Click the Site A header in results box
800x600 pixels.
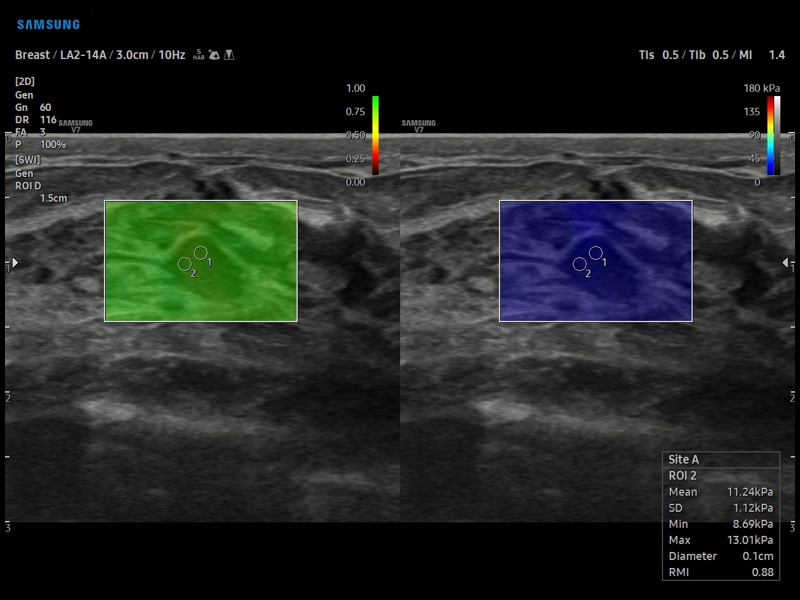(683, 460)
